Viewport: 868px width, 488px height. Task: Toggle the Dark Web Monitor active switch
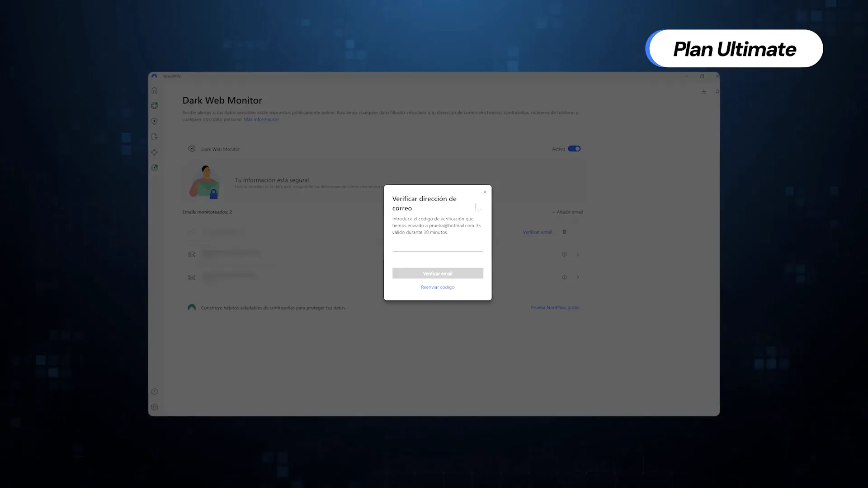pyautogui.click(x=574, y=148)
